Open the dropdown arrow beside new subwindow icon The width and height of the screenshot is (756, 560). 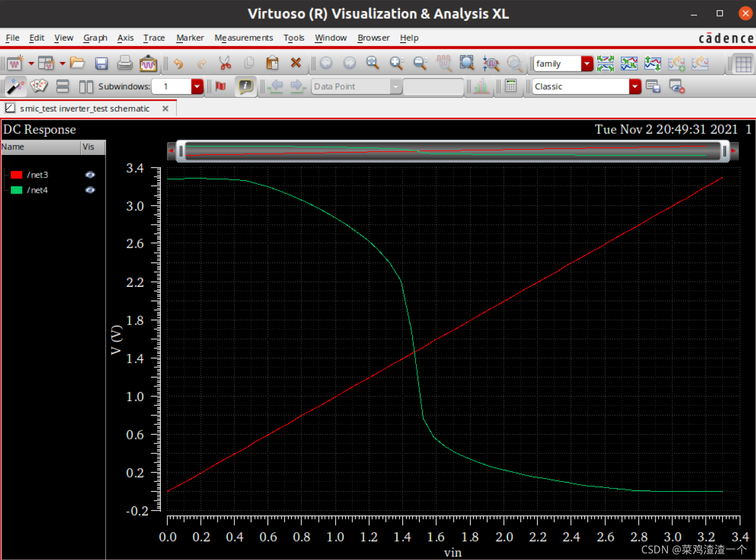pyautogui.click(x=62, y=64)
